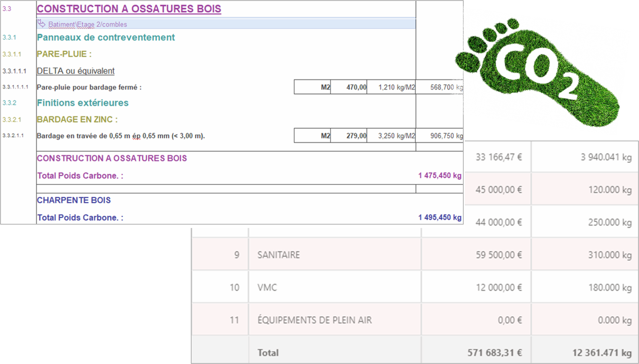Click outline number 3.3.2
Screen dimensions: 639x364
tap(9, 103)
